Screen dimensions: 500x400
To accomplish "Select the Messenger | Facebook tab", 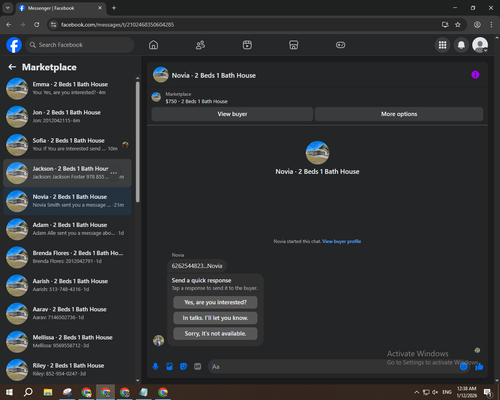I will [61, 8].
